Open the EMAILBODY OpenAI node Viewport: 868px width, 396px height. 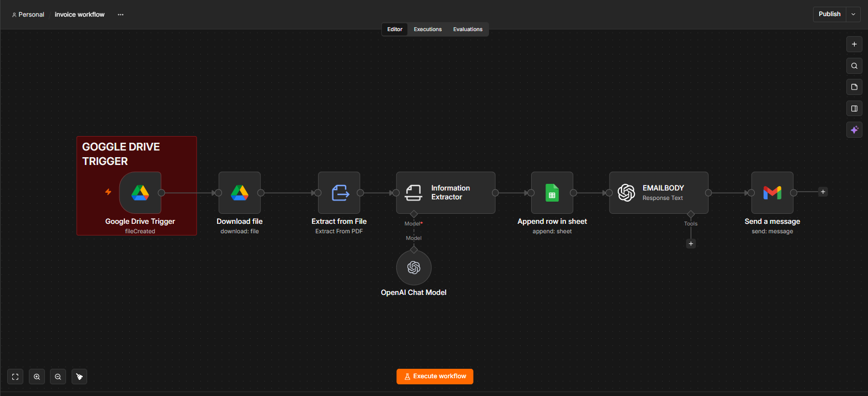659,193
